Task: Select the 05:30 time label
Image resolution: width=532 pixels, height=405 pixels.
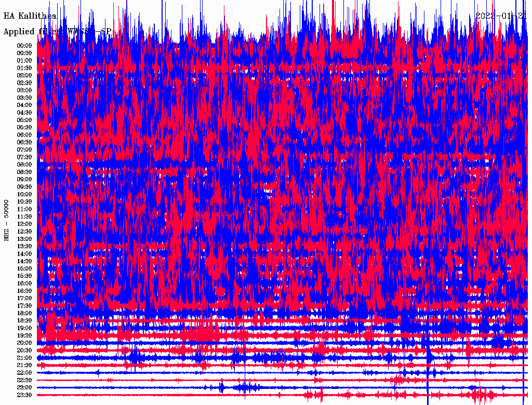Action: (24, 127)
